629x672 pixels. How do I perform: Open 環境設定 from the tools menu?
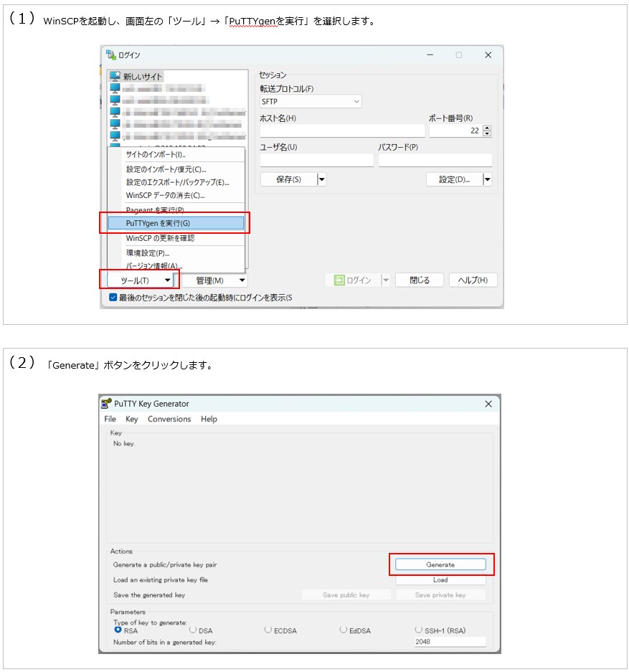[176, 253]
